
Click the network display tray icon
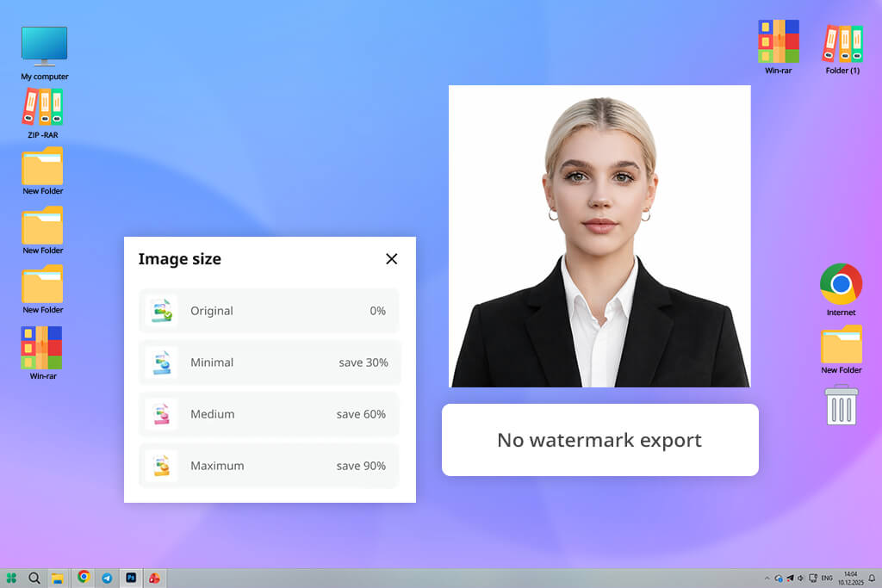(x=813, y=578)
